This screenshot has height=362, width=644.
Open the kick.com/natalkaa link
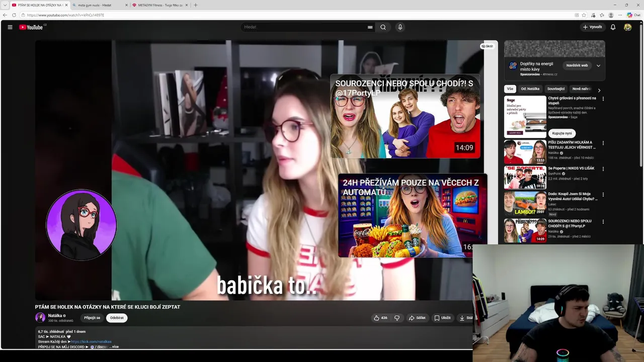tap(91, 341)
